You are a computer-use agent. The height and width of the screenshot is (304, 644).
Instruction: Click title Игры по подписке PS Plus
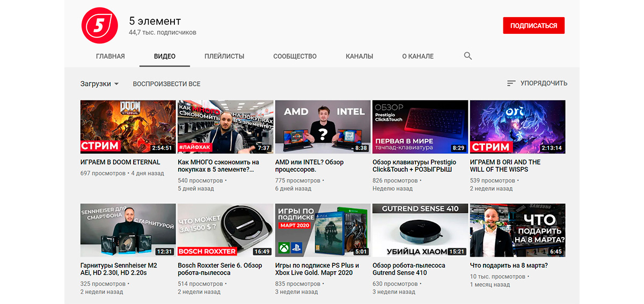coord(317,269)
